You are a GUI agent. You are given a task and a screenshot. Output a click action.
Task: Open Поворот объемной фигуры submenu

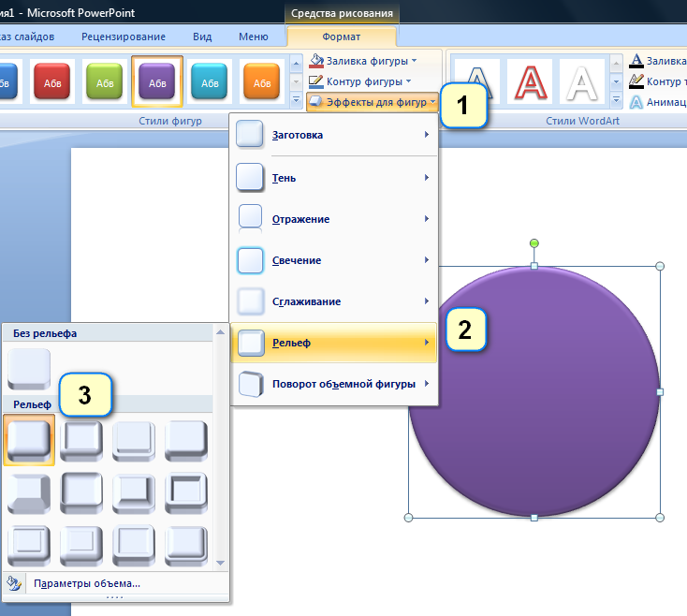(x=334, y=384)
